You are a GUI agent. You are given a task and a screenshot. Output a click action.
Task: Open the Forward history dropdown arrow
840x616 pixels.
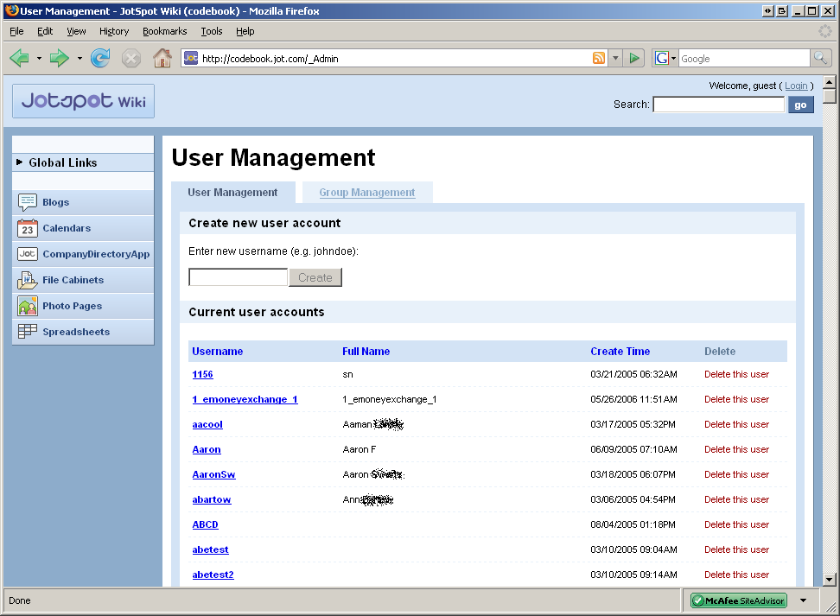(80, 58)
